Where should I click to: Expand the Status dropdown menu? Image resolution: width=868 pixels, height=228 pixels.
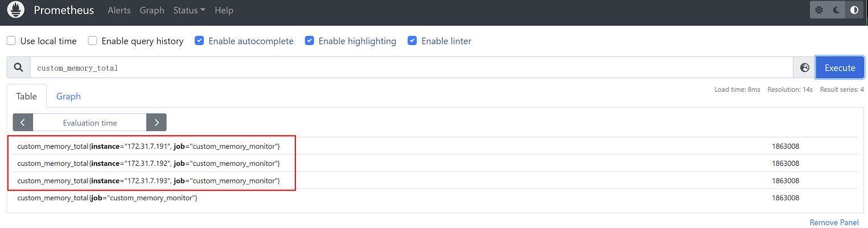189,10
